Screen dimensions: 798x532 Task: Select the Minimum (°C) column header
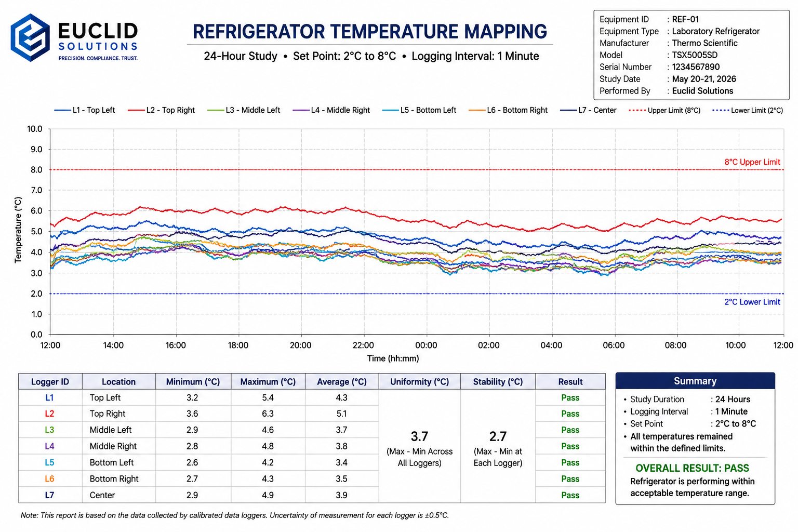[x=193, y=382]
